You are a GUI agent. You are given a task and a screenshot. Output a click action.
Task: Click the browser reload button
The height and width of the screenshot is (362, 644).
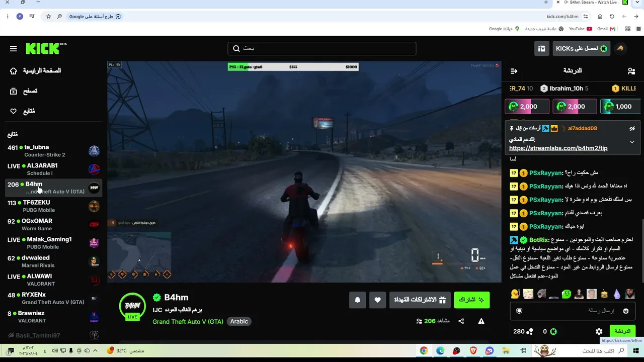pyautogui.click(x=612, y=17)
